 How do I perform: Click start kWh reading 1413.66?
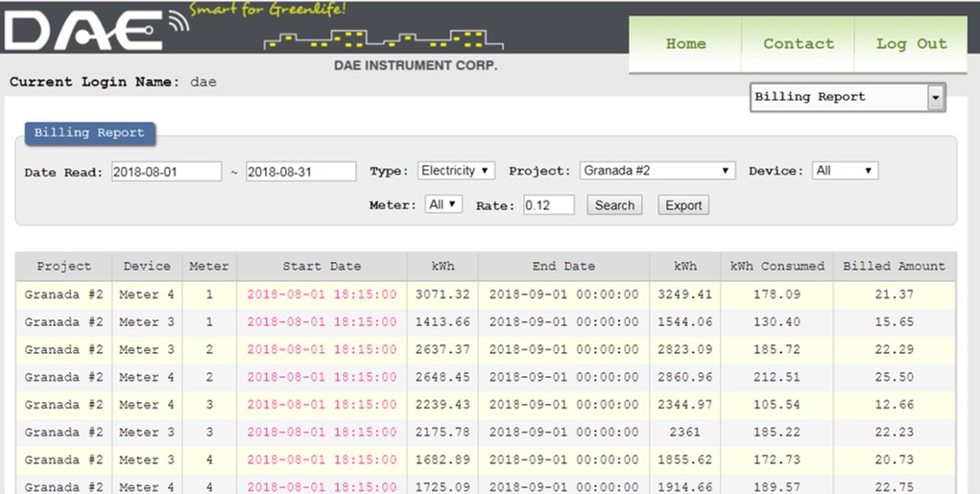tap(442, 321)
